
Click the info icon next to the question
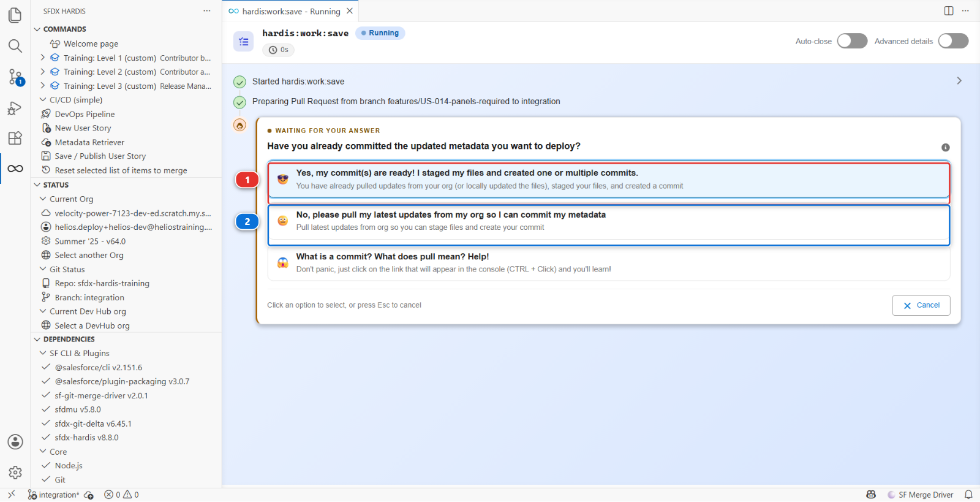pos(946,147)
